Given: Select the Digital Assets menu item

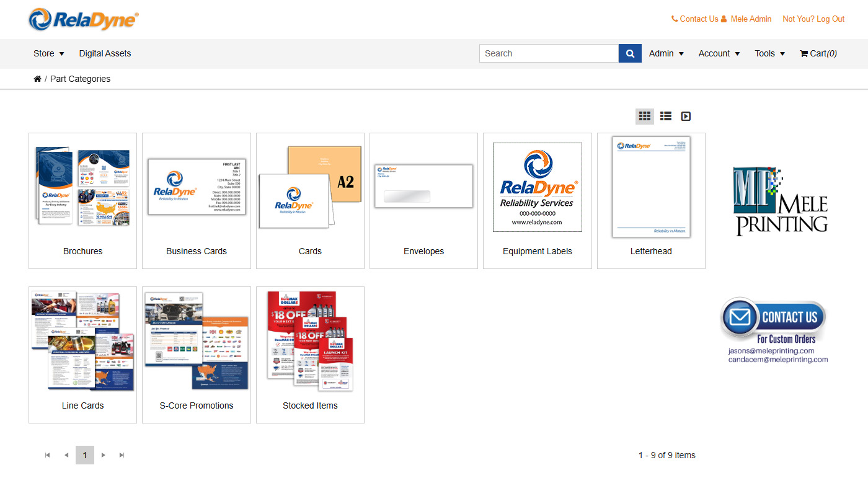Looking at the screenshot, I should (x=105, y=53).
